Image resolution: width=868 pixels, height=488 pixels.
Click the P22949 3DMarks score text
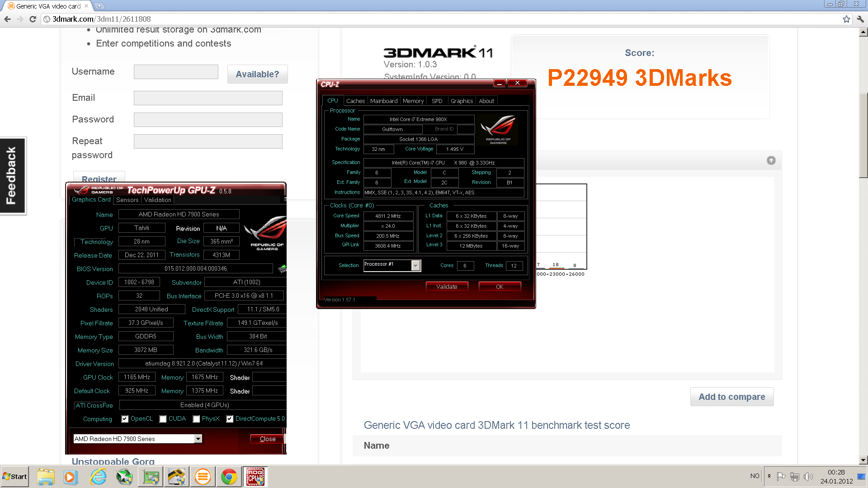tap(639, 78)
